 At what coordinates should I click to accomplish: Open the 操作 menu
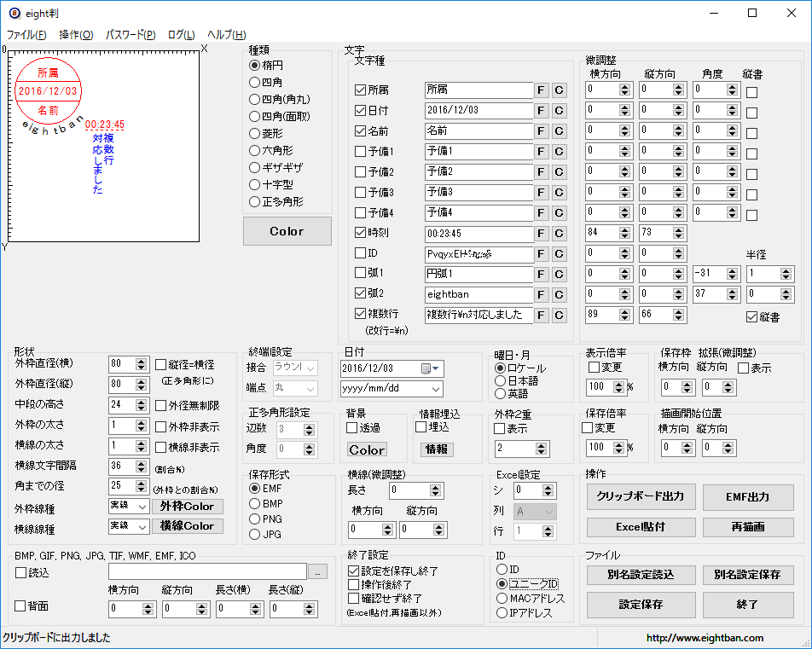(x=76, y=35)
